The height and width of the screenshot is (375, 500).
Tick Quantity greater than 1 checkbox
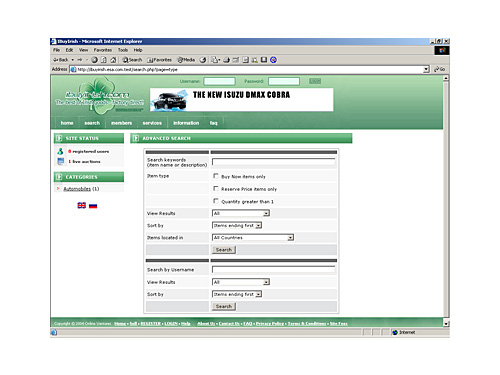(216, 201)
